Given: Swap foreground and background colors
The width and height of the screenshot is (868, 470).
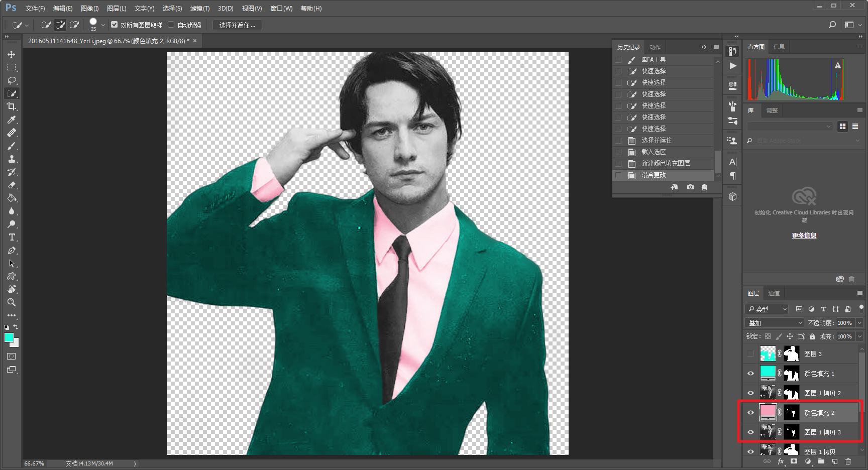Looking at the screenshot, I should coord(16,327).
